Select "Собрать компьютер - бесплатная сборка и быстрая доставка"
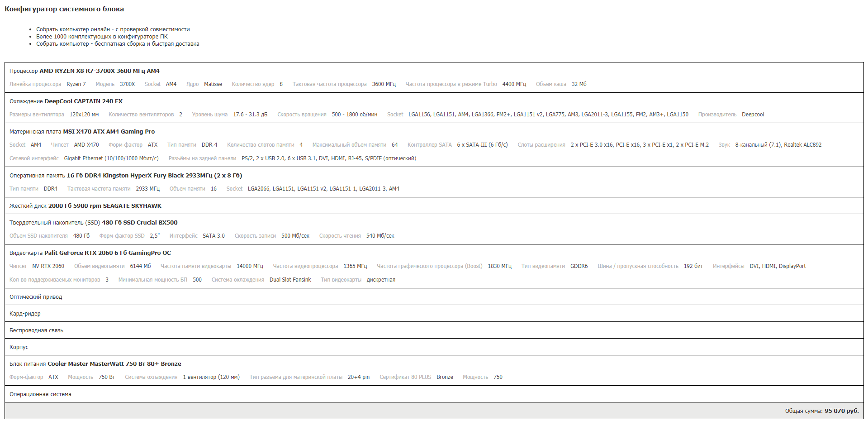Viewport: 868px width, 426px height. coord(118,44)
